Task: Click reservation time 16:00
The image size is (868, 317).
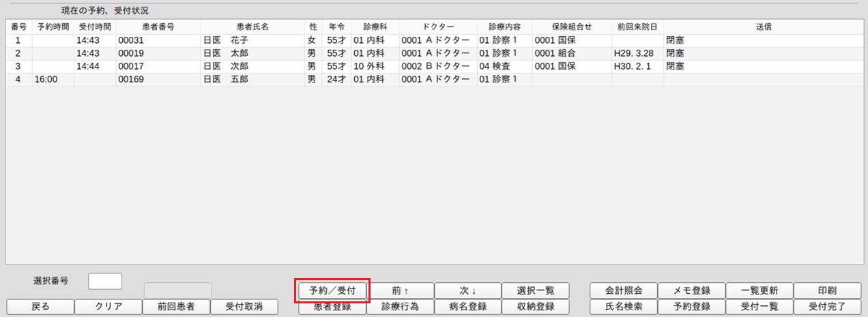Action: click(45, 79)
